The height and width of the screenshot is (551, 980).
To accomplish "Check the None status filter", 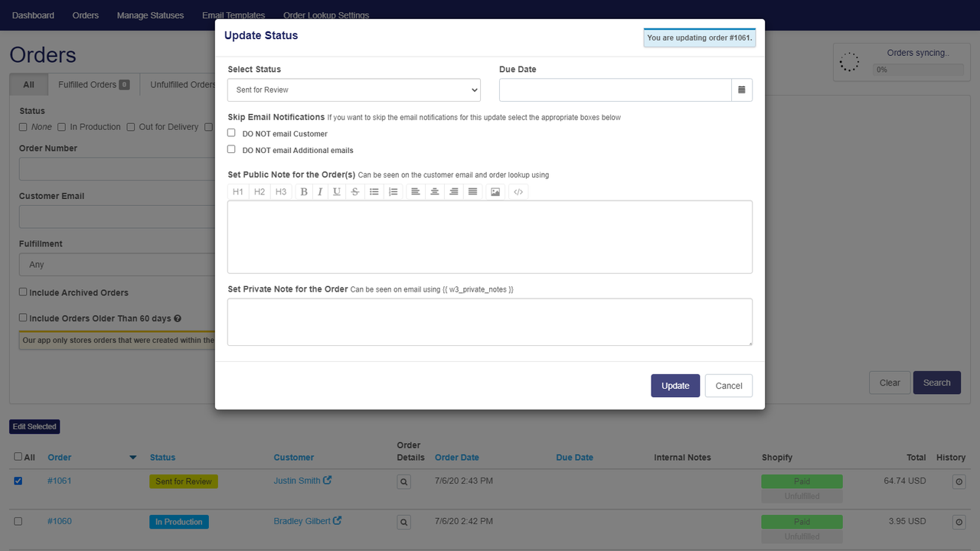I will (23, 127).
